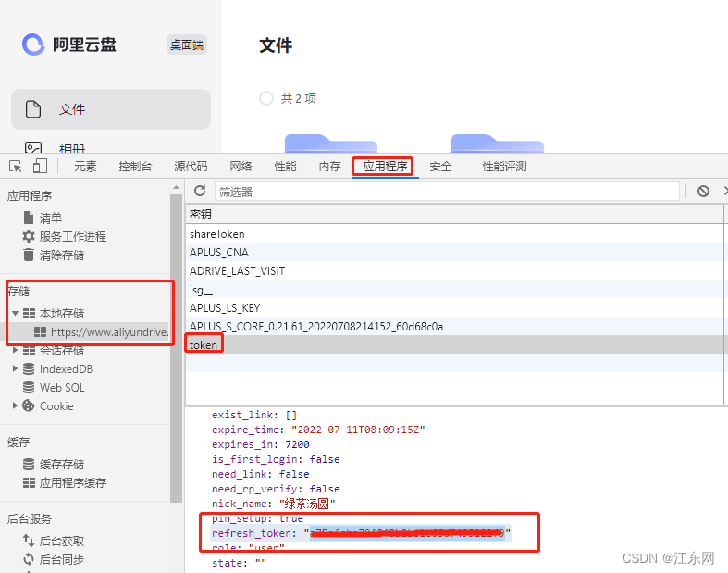This screenshot has height=573, width=728.
Task: Open 后台同步 under 后台服务
Action: click(x=62, y=559)
